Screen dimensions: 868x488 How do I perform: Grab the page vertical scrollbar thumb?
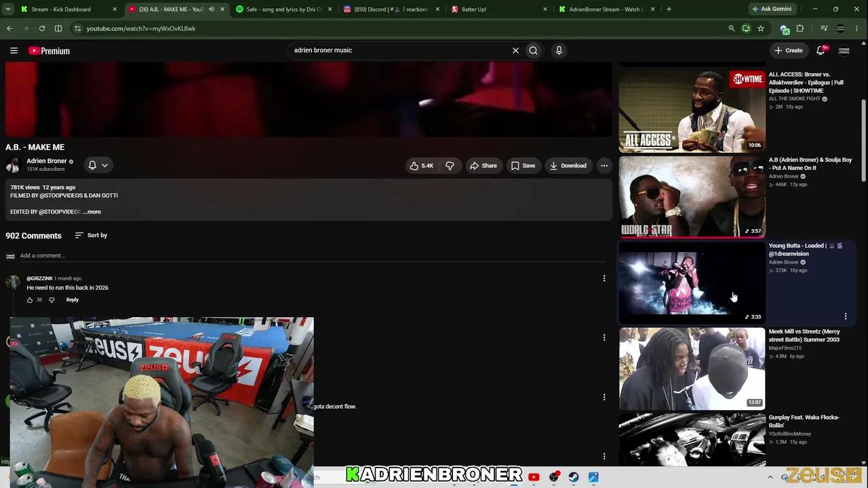pos(863,140)
